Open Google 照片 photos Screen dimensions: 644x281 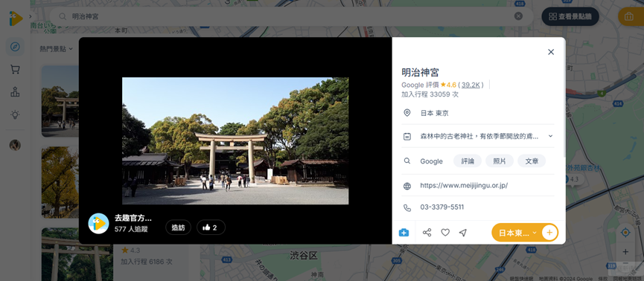[x=500, y=161]
